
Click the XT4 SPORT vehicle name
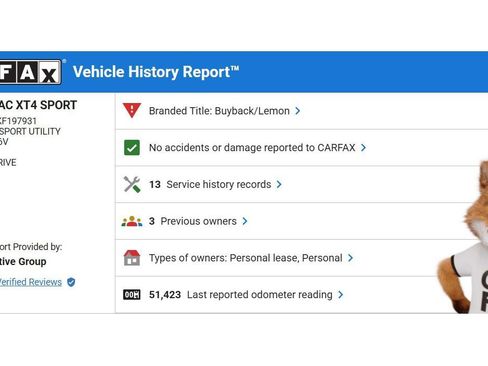38,105
